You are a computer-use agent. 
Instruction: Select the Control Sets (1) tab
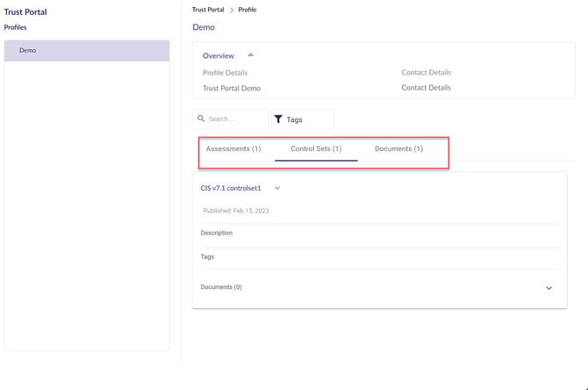pyautogui.click(x=316, y=148)
